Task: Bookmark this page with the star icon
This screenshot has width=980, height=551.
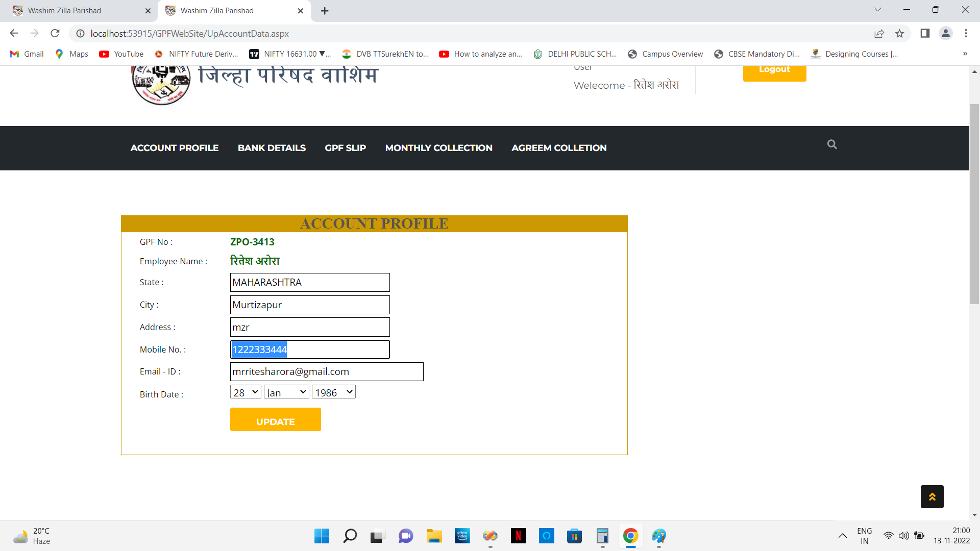Action: (x=899, y=34)
